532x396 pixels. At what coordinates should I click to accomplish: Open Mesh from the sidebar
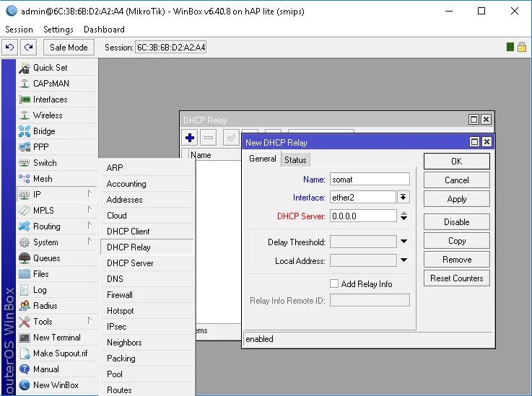[57, 179]
